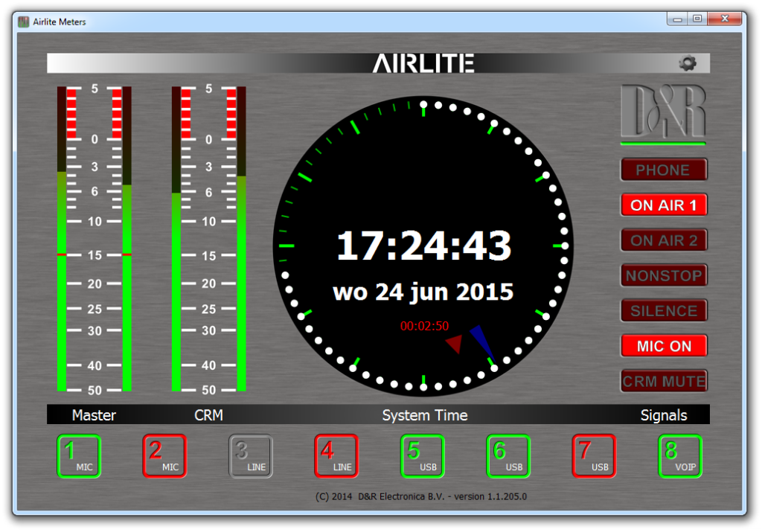Viewport: 762px width, 532px height.
Task: Enable CRM MUTE
Action: pos(664,381)
